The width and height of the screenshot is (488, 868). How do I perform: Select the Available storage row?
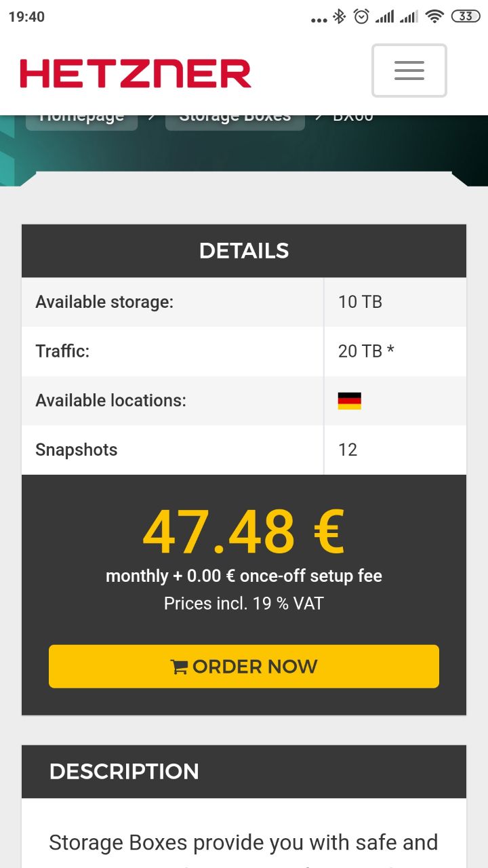[244, 302]
